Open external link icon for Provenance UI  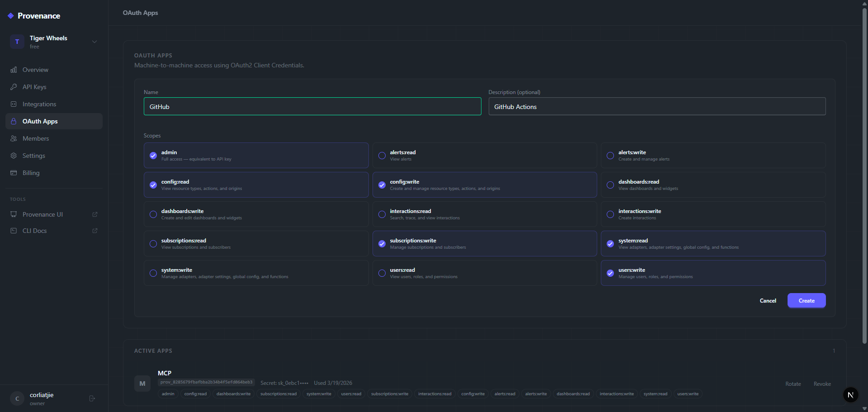[95, 214]
